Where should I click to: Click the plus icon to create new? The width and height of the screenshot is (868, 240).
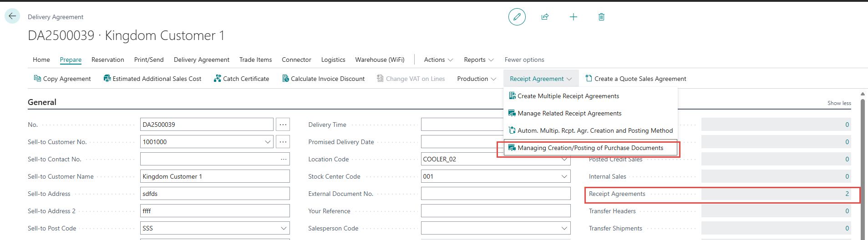click(x=573, y=17)
